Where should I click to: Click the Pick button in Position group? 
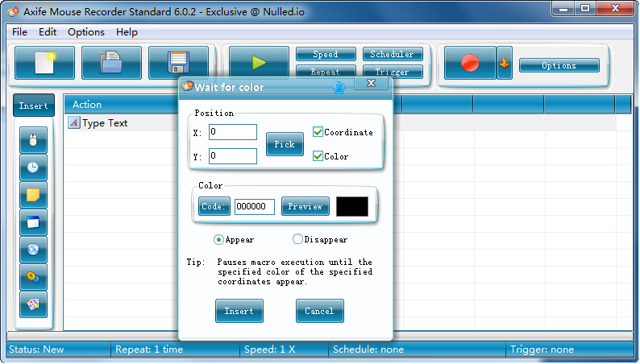point(285,144)
